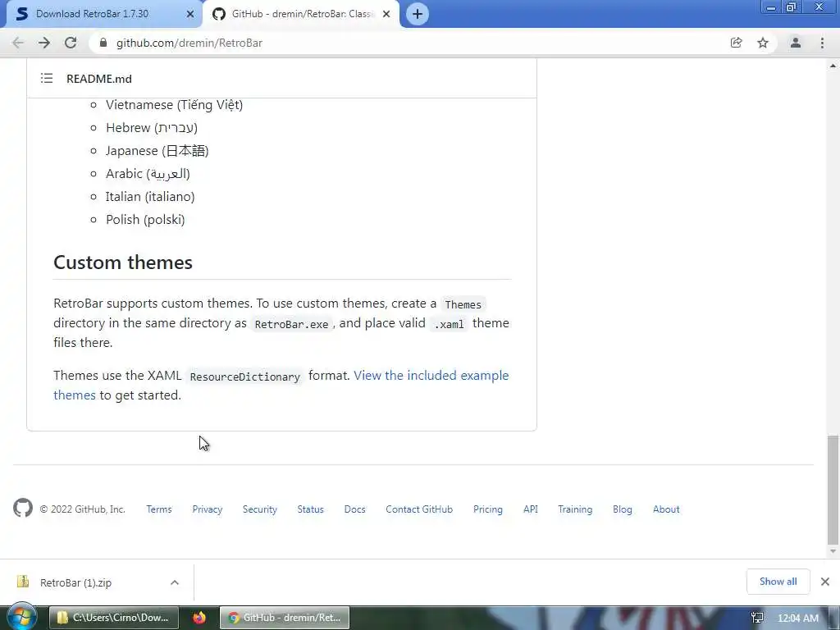Open the Terms footer link

159,509
